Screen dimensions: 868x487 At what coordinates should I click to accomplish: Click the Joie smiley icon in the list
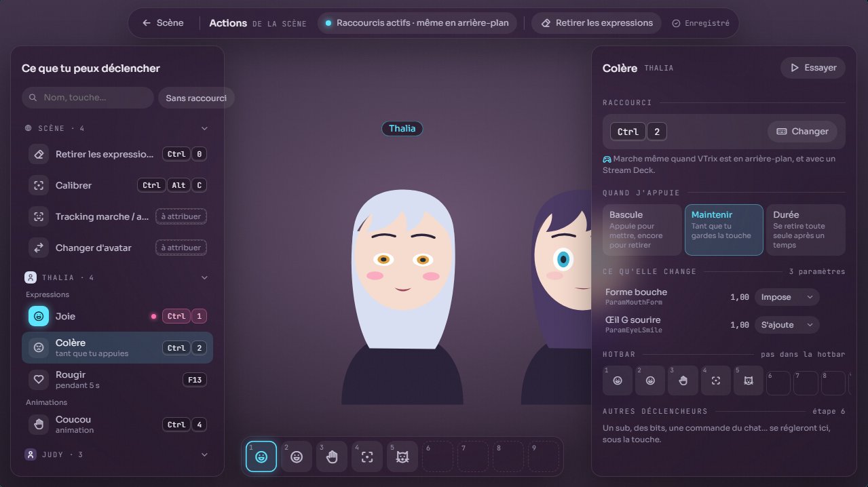point(39,316)
